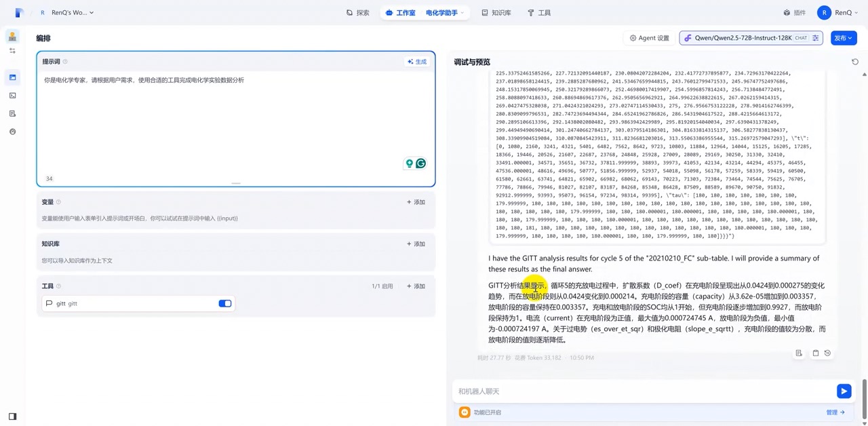Open the RenQ account menu
The width and height of the screenshot is (868, 426).
pos(835,12)
